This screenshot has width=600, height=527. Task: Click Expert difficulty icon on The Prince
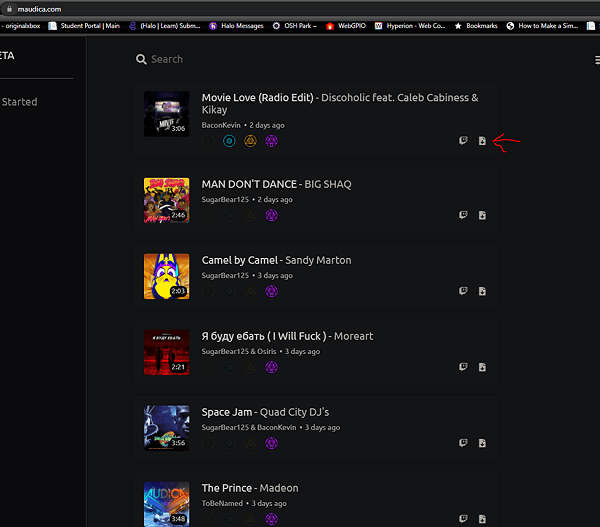(271, 519)
